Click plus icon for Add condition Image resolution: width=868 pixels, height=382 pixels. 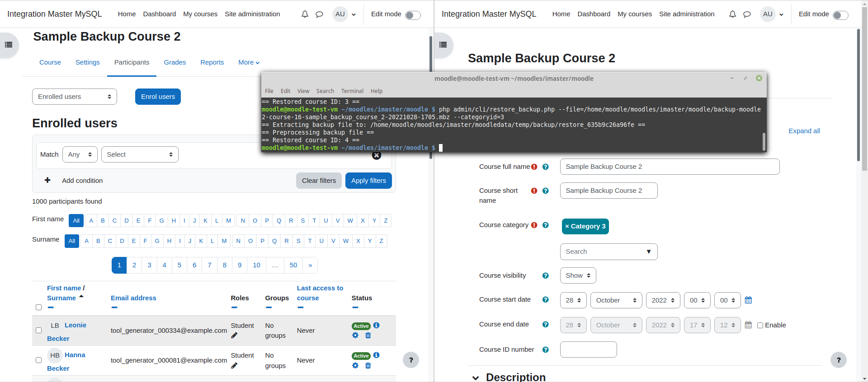(47, 180)
